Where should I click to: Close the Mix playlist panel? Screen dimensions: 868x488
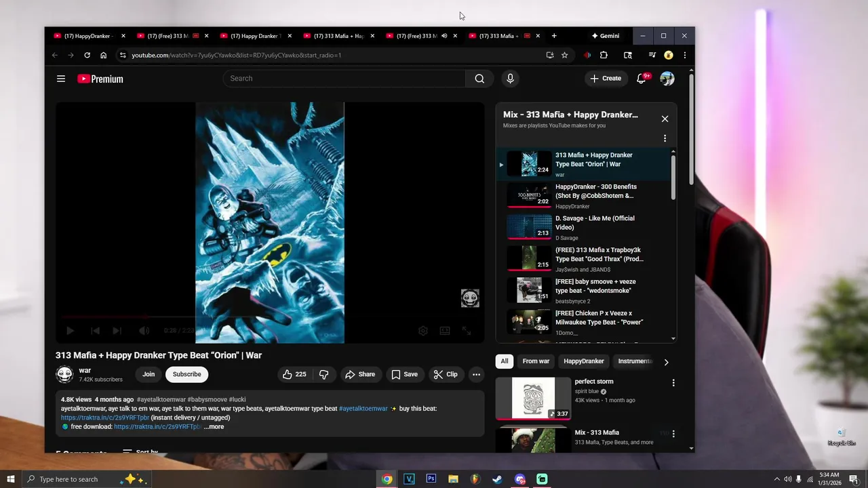665,119
